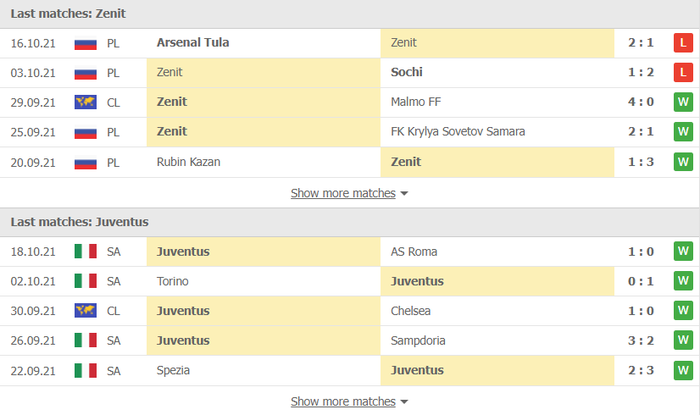Click the green W badge for Spezia vs Juventus
The image size is (700, 415).
coord(683,370)
